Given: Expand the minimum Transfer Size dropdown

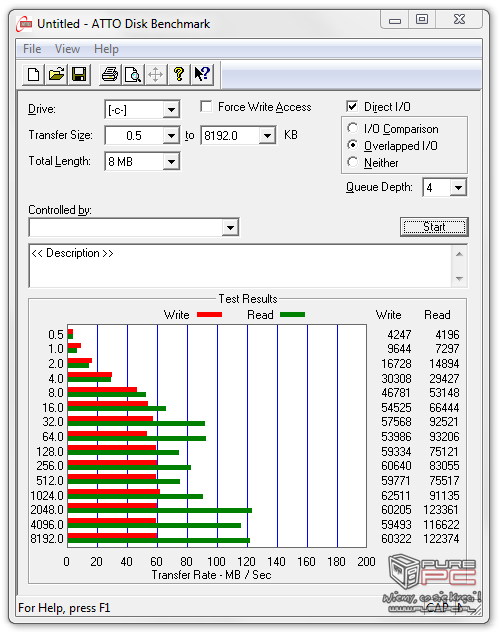Looking at the screenshot, I should click(171, 135).
